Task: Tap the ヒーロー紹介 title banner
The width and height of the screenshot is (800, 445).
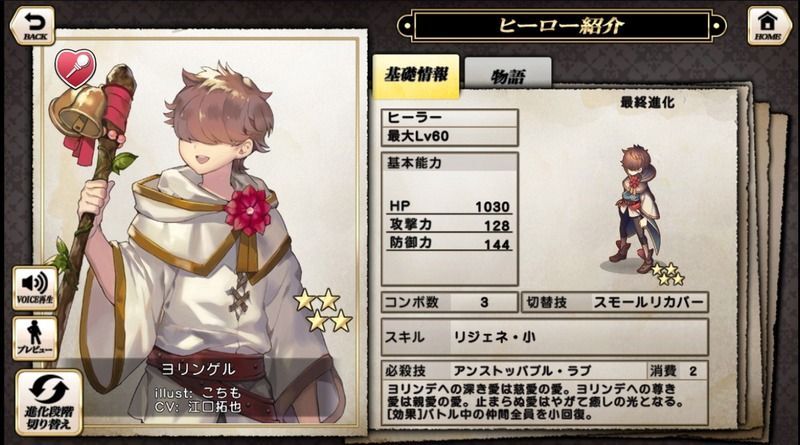Action: 561,26
